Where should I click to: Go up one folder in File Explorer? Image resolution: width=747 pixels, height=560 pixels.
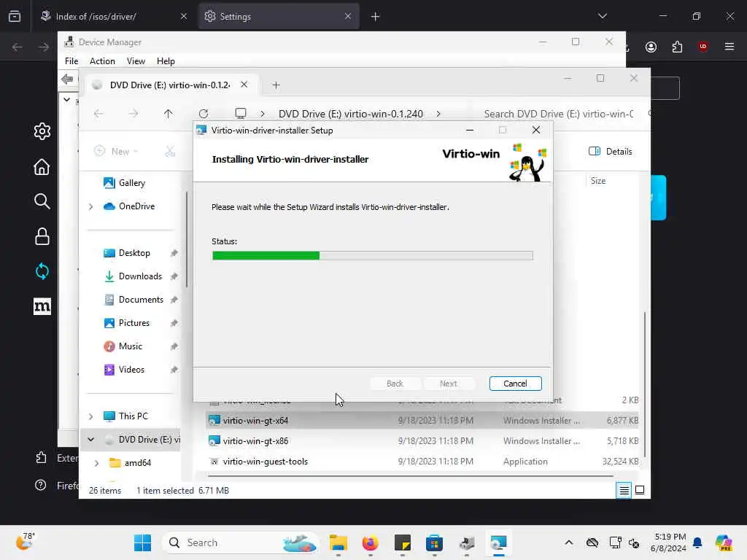coord(168,114)
